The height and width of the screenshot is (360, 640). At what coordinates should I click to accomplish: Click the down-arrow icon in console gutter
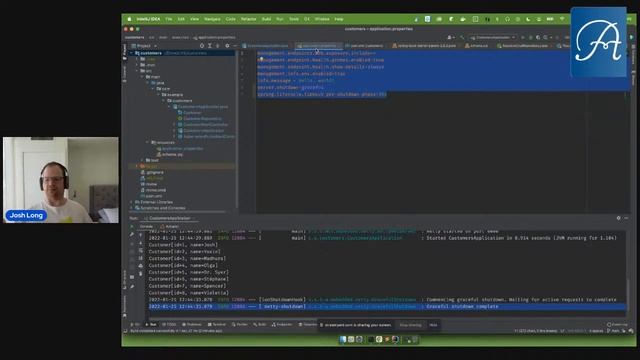point(141,243)
